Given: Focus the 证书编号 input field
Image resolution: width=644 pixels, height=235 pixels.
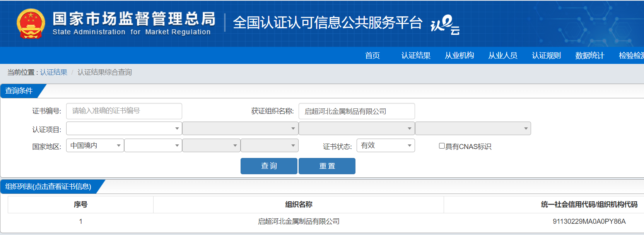Looking at the screenshot, I should click(x=124, y=111).
